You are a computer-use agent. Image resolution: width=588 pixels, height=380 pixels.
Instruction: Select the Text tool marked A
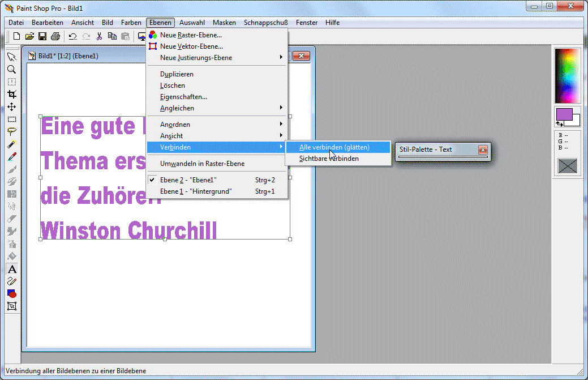click(x=12, y=269)
